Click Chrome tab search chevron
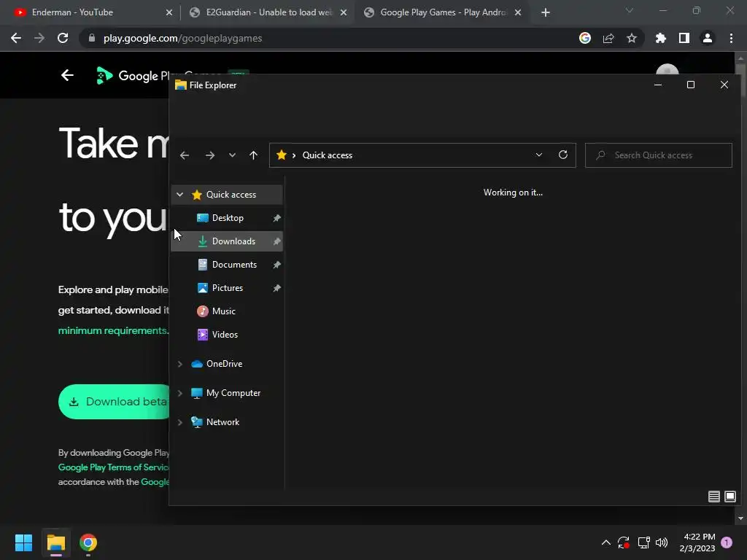This screenshot has width=747, height=560. point(630,10)
